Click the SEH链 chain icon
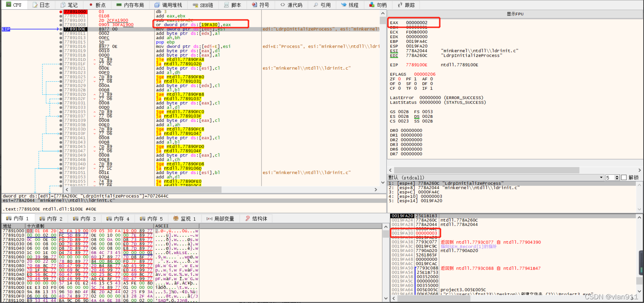This screenshot has width=644, height=303. 196,5
